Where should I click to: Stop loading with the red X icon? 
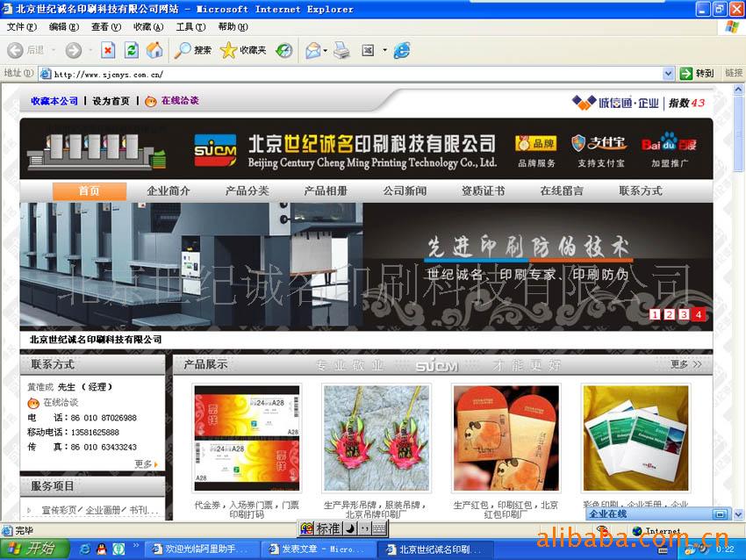[x=108, y=50]
